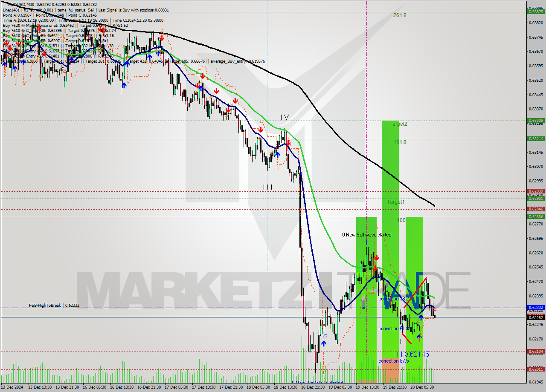Click the '18 Dec 05:30' time axis label
Image resolution: width=546 pixels, height=392 pixels.
[x=258, y=387]
